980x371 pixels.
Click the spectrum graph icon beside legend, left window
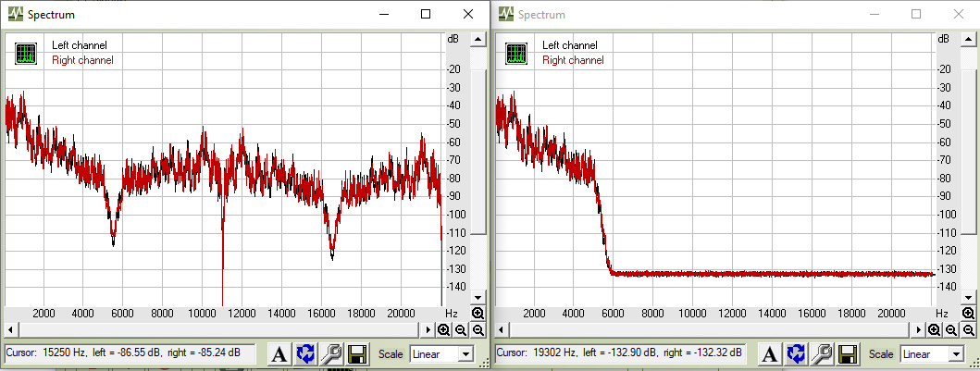click(x=25, y=54)
